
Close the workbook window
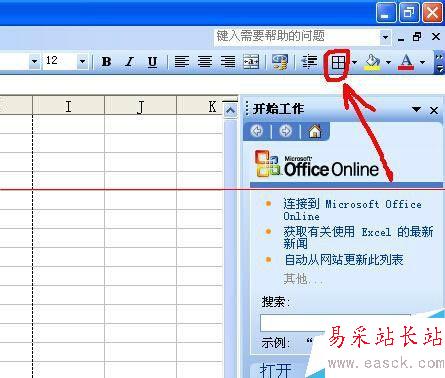[436, 37]
